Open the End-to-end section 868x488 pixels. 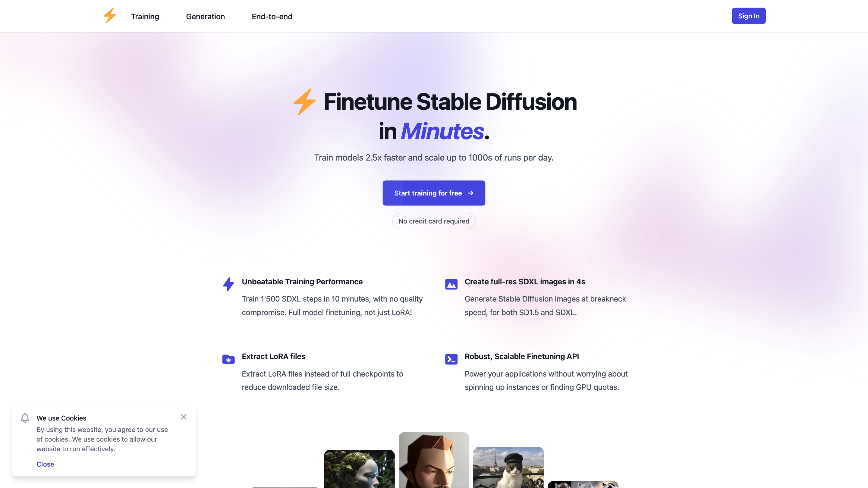[x=272, y=16]
